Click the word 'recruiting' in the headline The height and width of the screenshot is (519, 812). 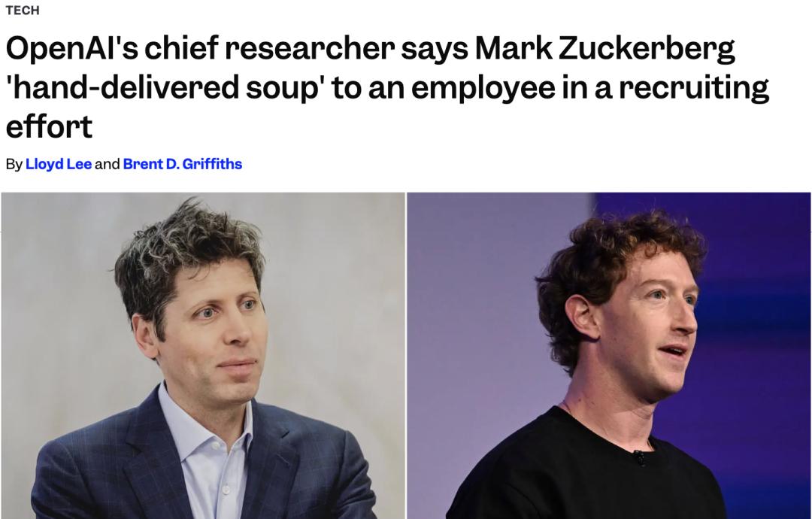coord(694,88)
